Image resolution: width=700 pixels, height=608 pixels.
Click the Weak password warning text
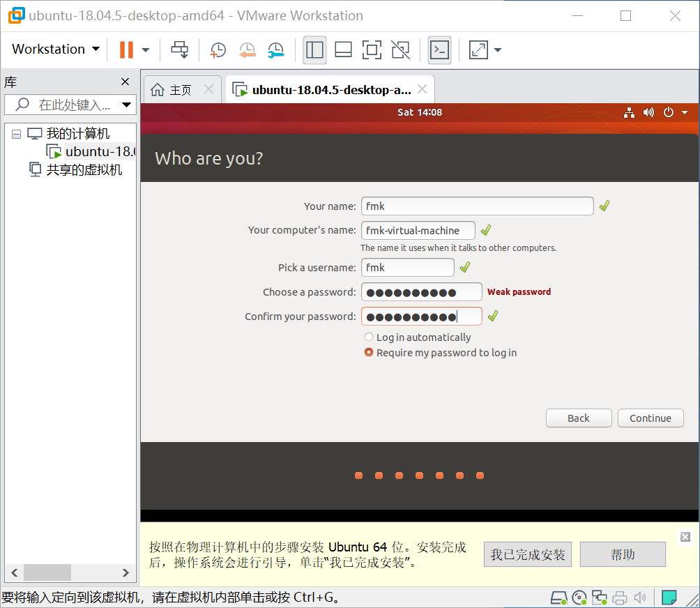(x=519, y=292)
